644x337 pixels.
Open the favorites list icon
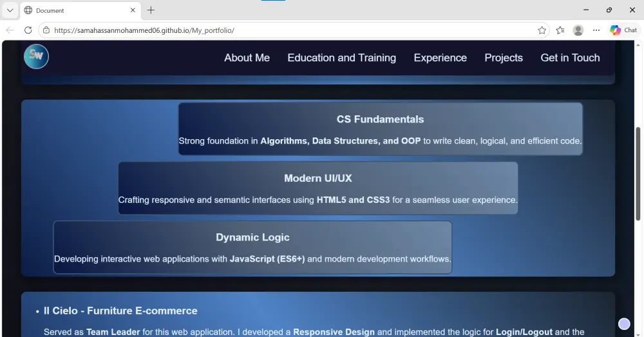(x=560, y=30)
